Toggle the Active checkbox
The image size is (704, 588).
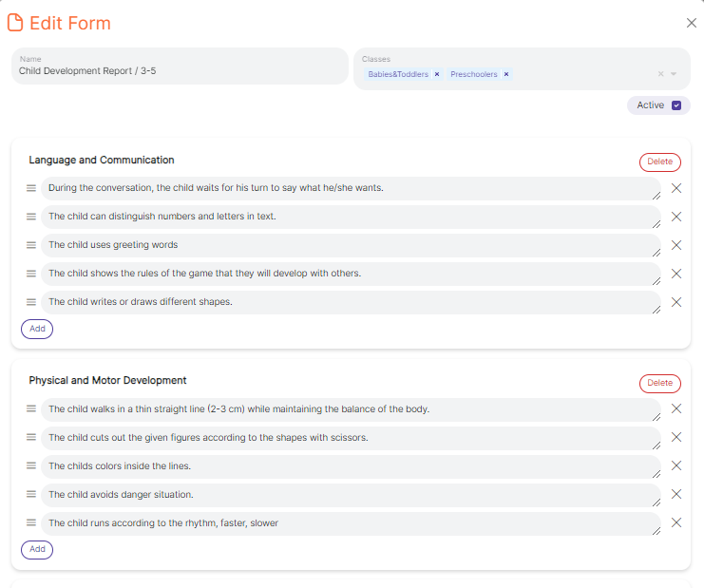676,105
